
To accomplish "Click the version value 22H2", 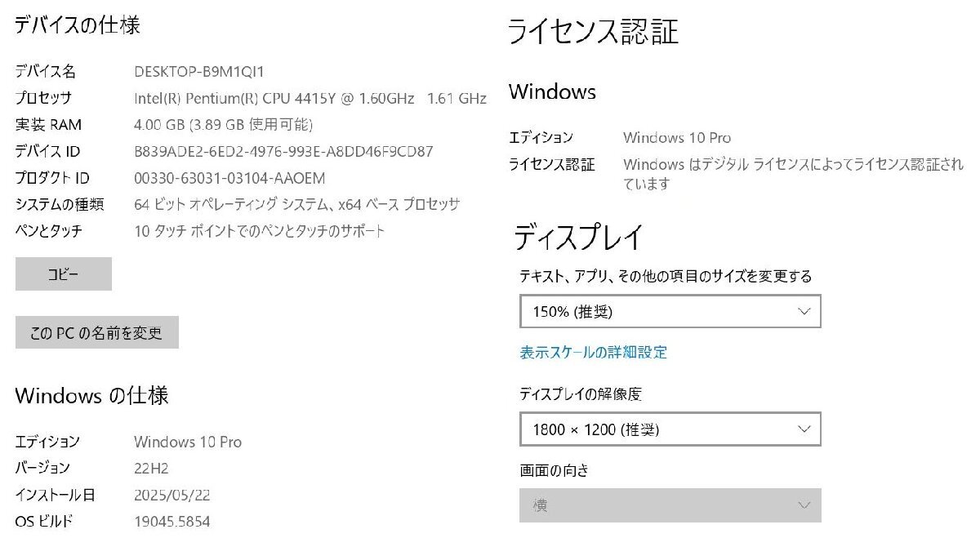I will pos(151,468).
